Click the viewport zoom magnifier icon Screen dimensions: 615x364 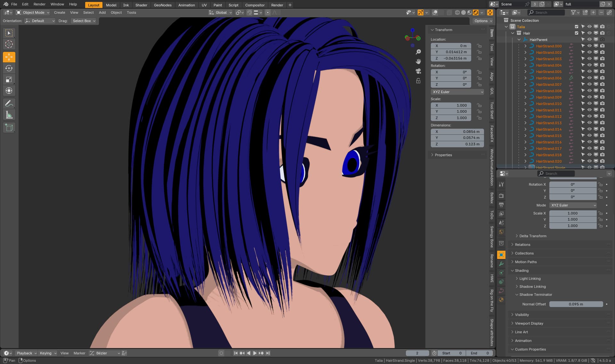tap(418, 52)
